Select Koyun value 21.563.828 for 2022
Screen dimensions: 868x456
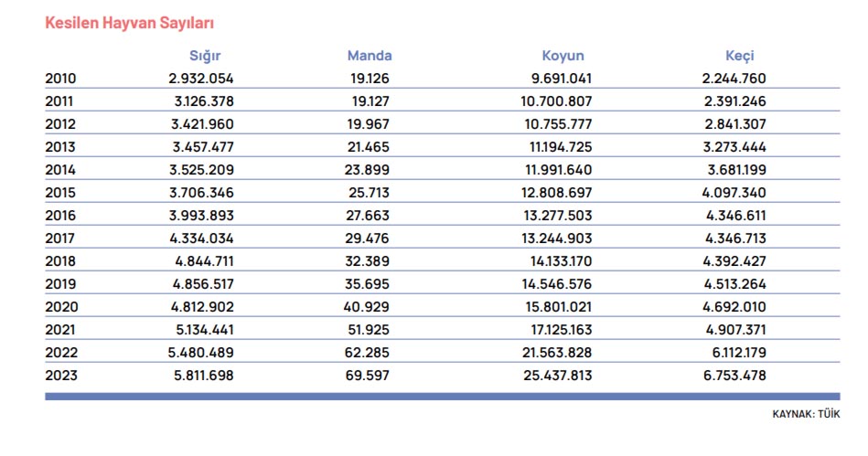(557, 353)
